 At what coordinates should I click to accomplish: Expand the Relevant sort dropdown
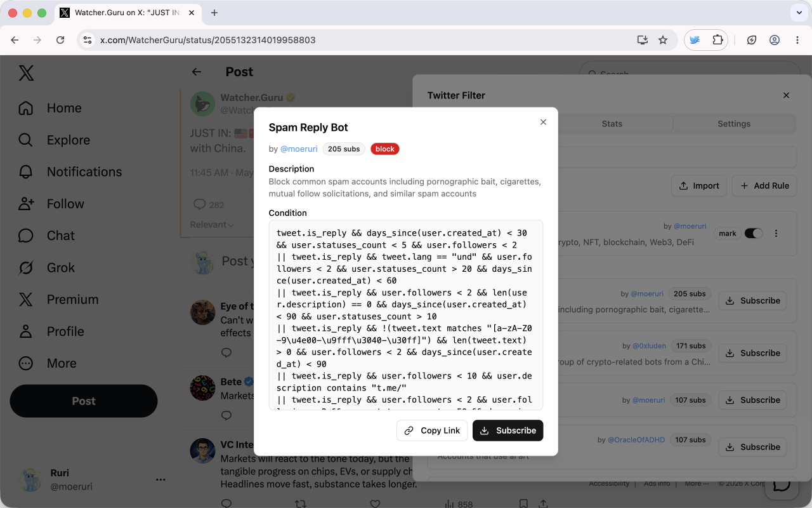pyautogui.click(x=212, y=225)
